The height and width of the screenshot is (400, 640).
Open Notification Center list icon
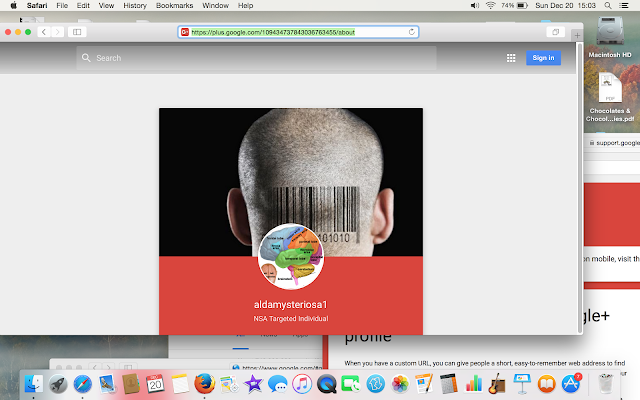click(x=624, y=5)
